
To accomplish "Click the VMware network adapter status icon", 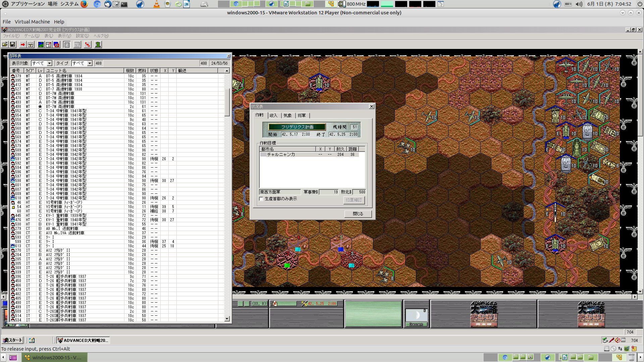I will (620, 349).
